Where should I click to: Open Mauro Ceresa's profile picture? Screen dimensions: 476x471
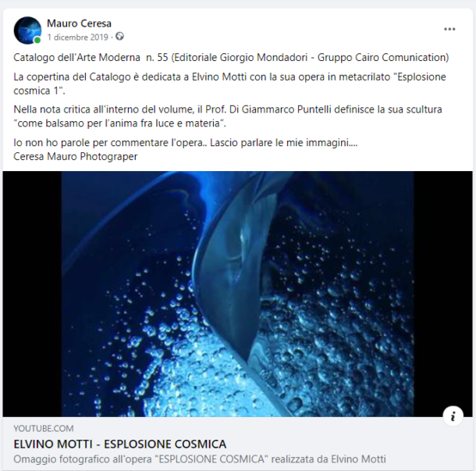coord(27,30)
